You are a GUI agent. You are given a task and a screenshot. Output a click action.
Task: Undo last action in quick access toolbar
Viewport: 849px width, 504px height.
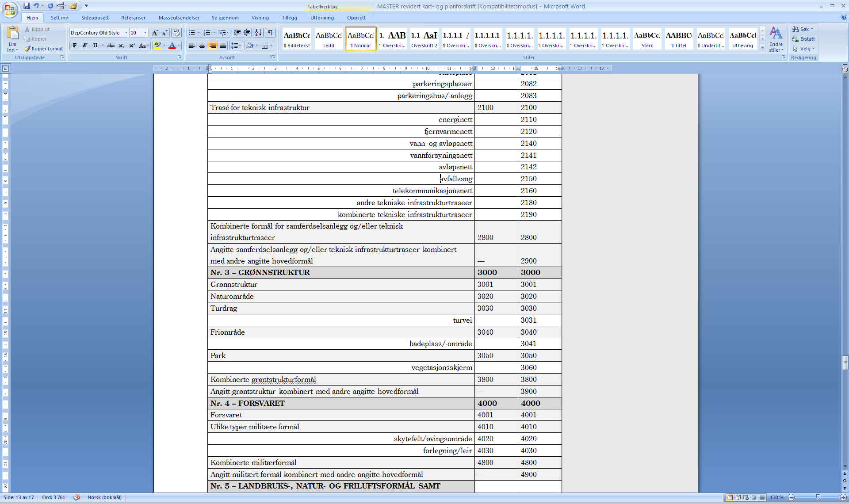(x=36, y=6)
